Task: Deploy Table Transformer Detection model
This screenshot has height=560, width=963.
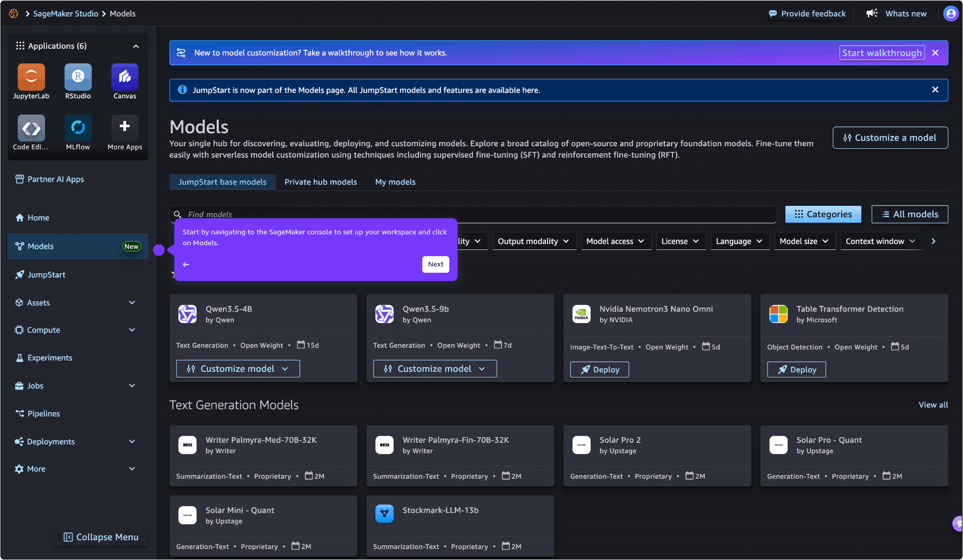Action: (797, 370)
